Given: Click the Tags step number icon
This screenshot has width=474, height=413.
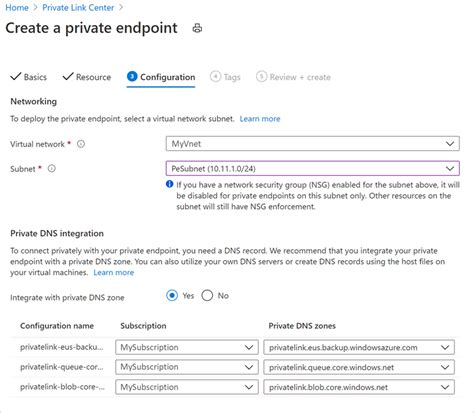Looking at the screenshot, I should (x=215, y=77).
